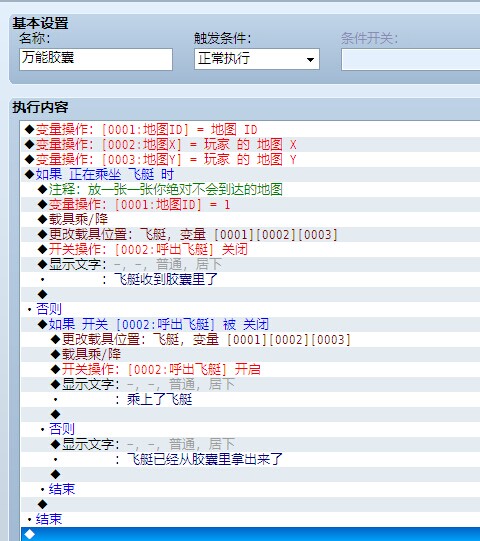Select the second 载具乘/降 line under 如果 开关
Image resolution: width=480 pixels, height=541 pixels.
(250, 354)
